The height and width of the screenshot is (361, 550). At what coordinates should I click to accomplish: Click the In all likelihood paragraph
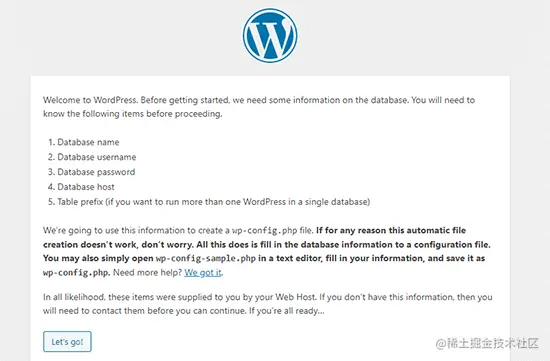[x=268, y=304]
